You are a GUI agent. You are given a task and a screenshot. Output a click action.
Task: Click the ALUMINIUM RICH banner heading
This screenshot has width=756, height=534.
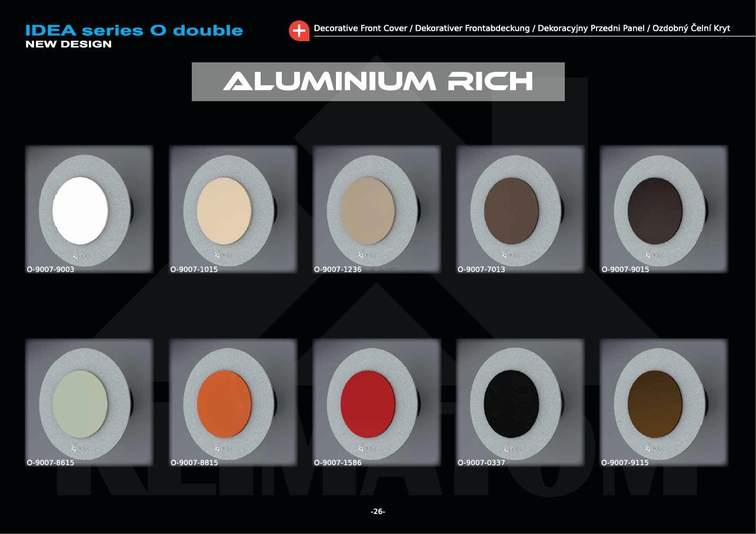[378, 82]
